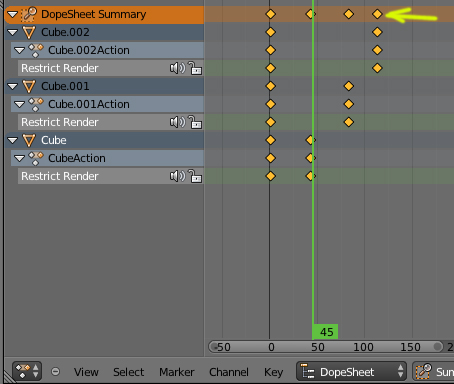Select Cube.001 keyframe near frame 85

349,86
